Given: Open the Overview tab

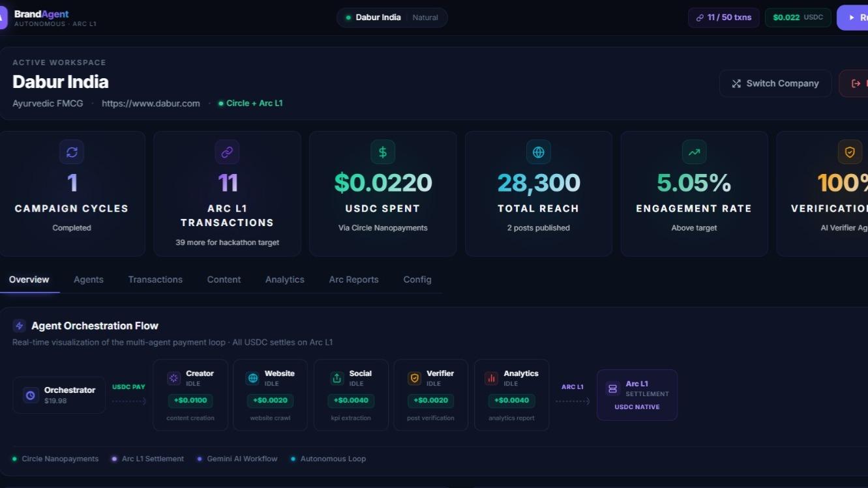Looking at the screenshot, I should click(29, 280).
